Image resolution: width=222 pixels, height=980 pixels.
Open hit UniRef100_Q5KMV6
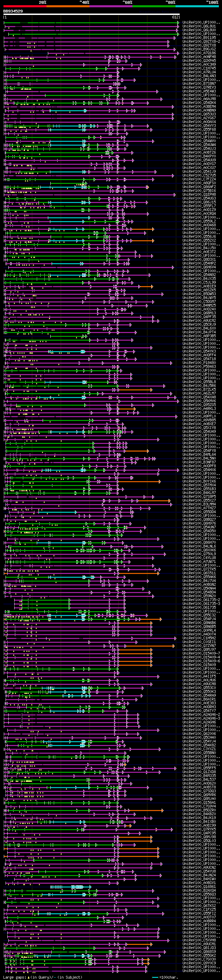[199, 401]
